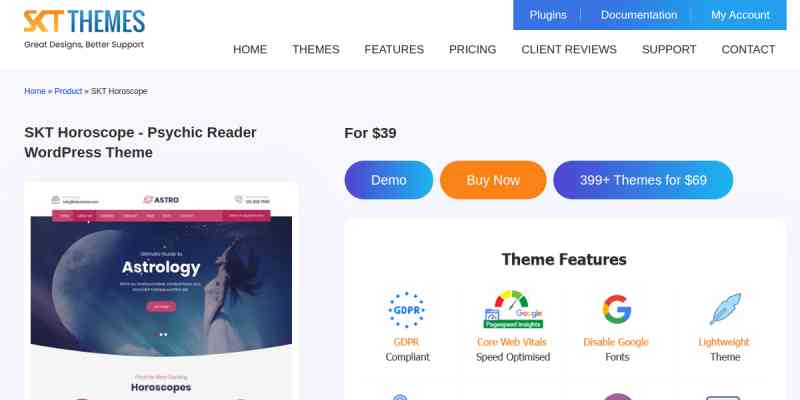800x400 pixels.
Task: Open the Plugins link in top bar
Action: pos(548,15)
